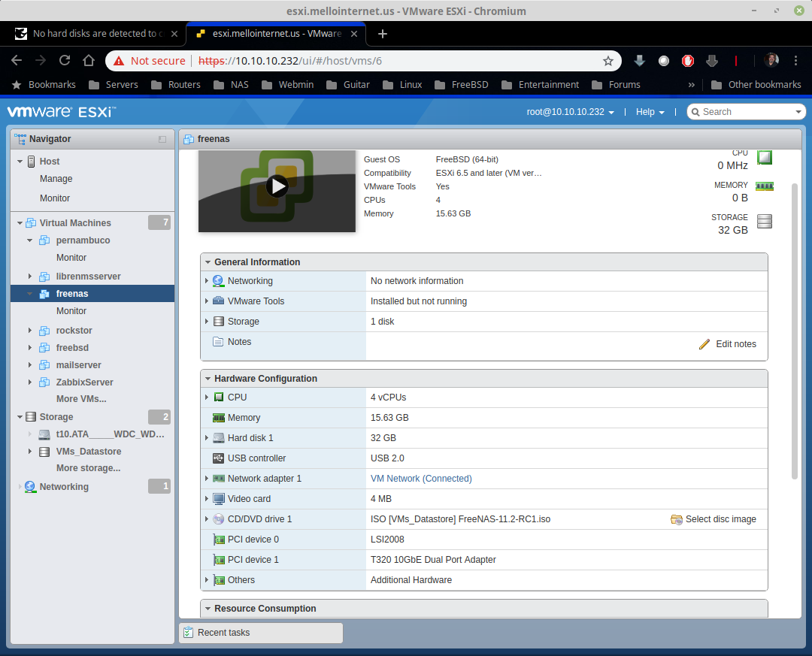Collapse the Virtual Machines tree node

(x=20, y=223)
